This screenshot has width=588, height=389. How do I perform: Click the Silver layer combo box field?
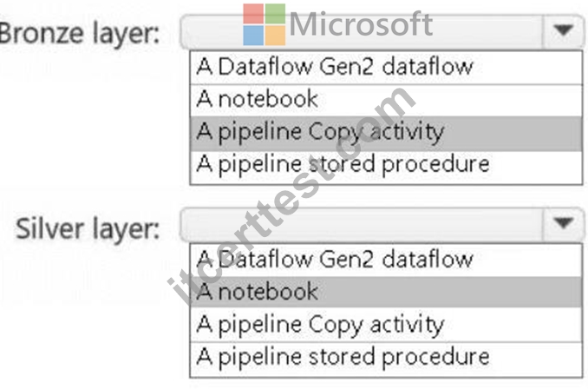tap(382, 225)
